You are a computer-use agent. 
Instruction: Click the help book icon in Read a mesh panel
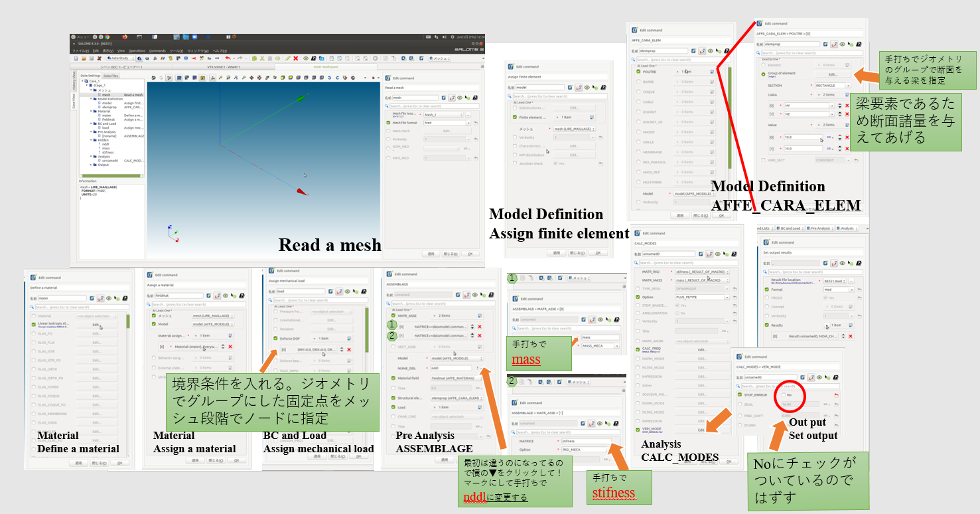(x=475, y=98)
